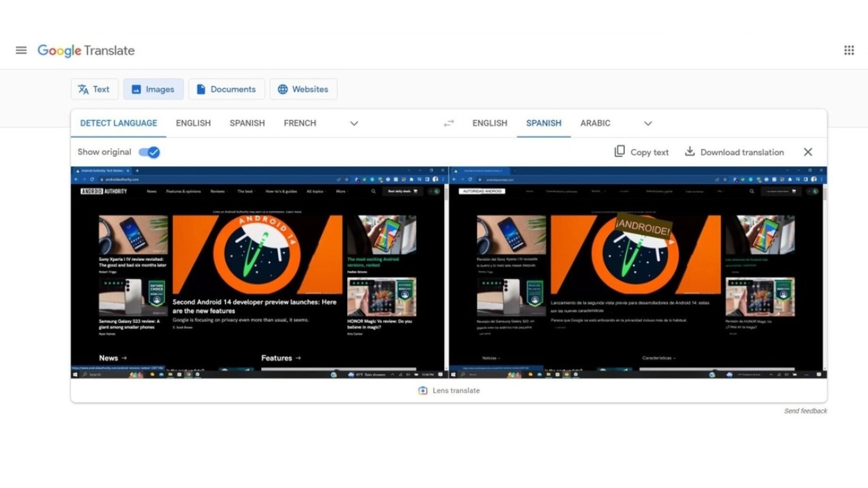Click the Images tab picture icon

[x=136, y=89]
